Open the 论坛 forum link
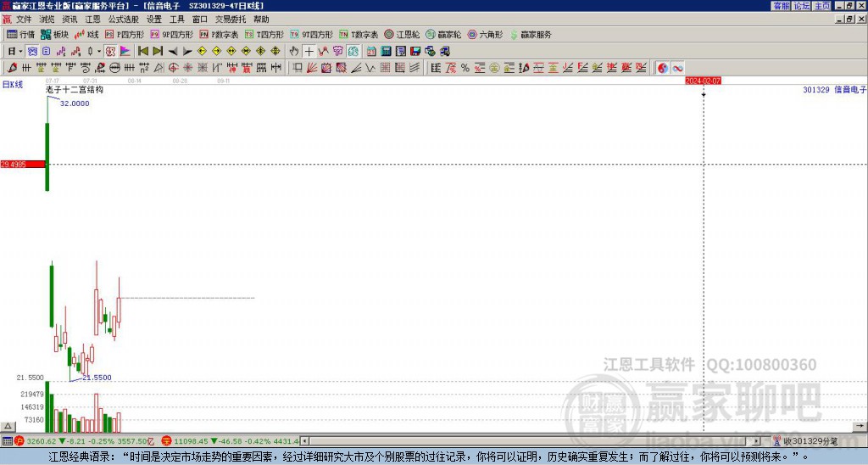868x465 pixels. (802, 6)
